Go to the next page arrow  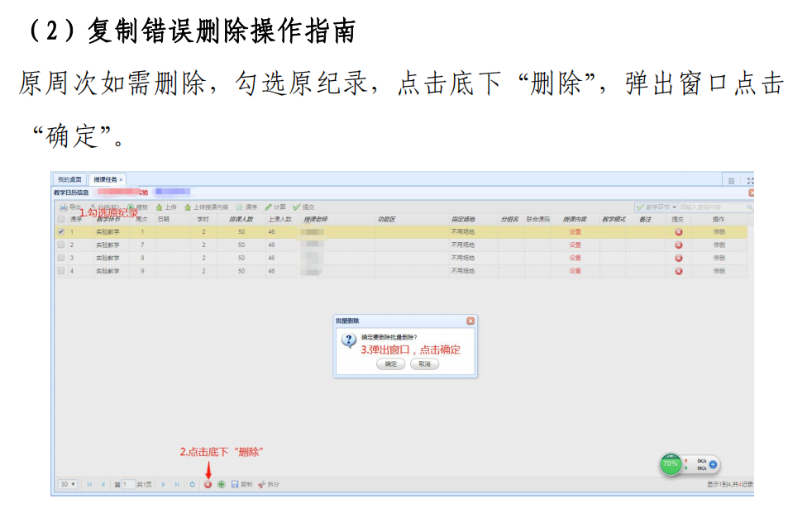click(164, 484)
